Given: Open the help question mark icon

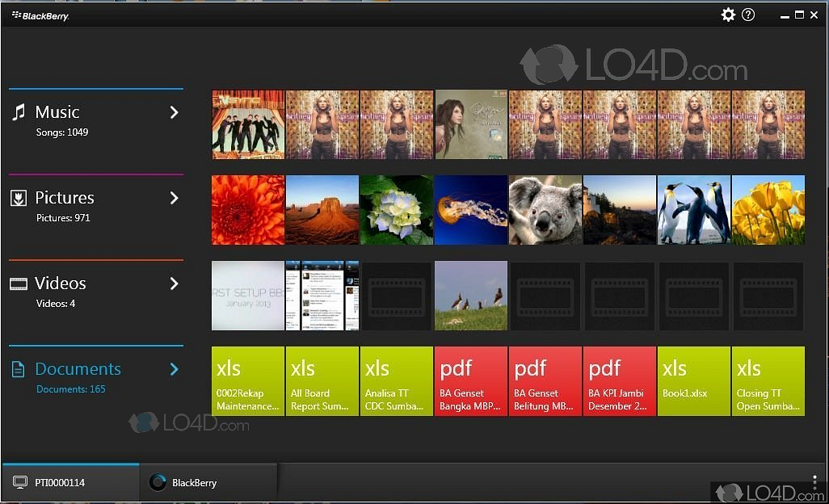Looking at the screenshot, I should pyautogui.click(x=748, y=15).
